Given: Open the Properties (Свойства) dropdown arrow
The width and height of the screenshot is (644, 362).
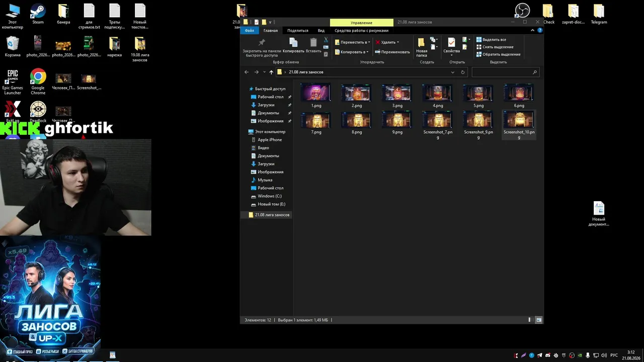Looking at the screenshot, I should [x=451, y=55].
